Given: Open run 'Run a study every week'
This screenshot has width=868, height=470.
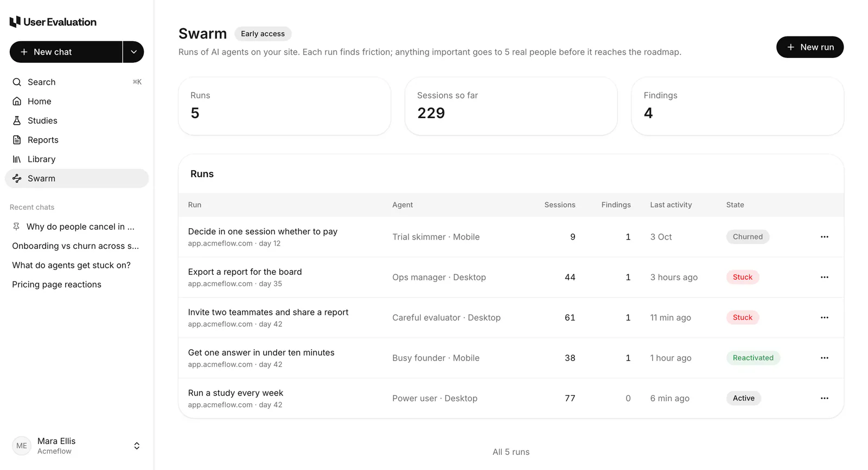Looking at the screenshot, I should [x=235, y=393].
